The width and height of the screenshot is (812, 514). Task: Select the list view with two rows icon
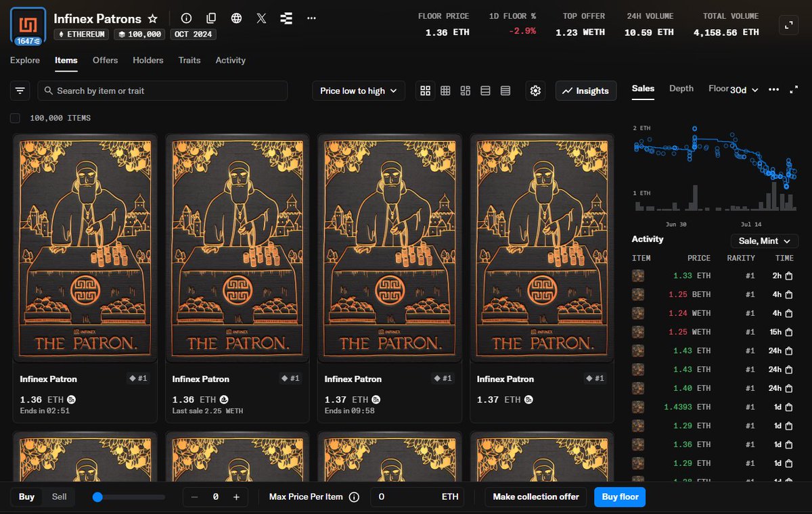[x=485, y=91]
